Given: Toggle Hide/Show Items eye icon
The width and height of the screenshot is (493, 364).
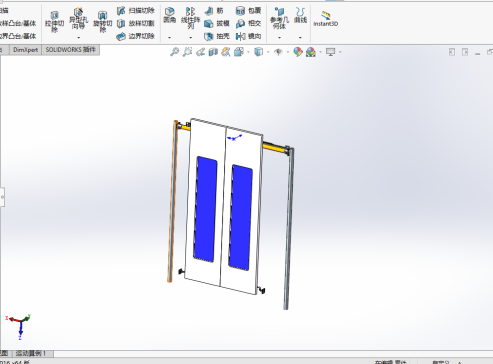Looking at the screenshot, I should click(x=278, y=52).
